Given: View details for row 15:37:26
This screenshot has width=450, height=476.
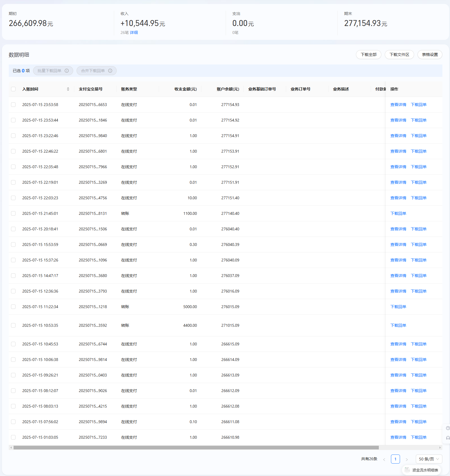Looking at the screenshot, I should click(398, 260).
